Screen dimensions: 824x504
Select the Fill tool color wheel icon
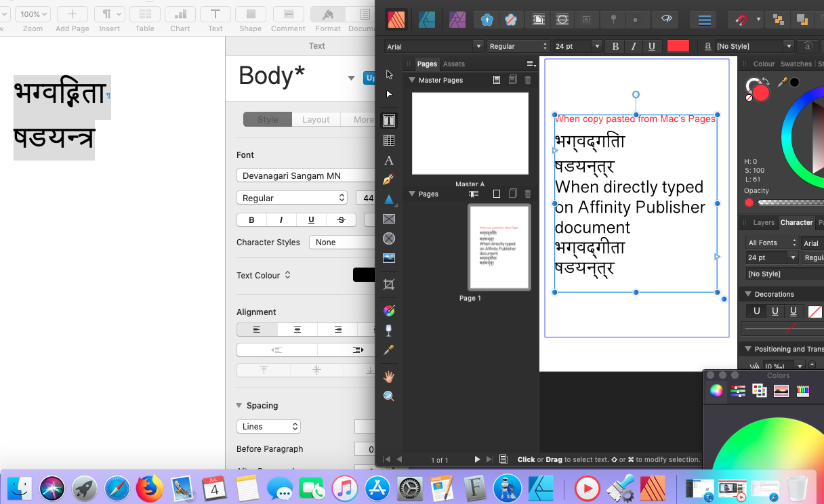point(389,311)
